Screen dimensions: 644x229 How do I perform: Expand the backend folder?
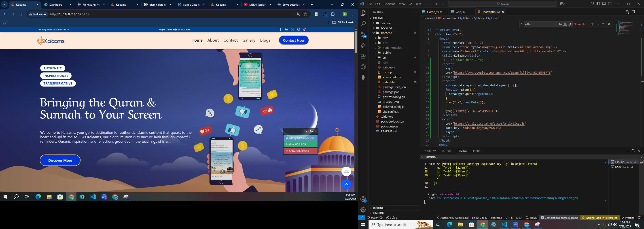click(394, 28)
